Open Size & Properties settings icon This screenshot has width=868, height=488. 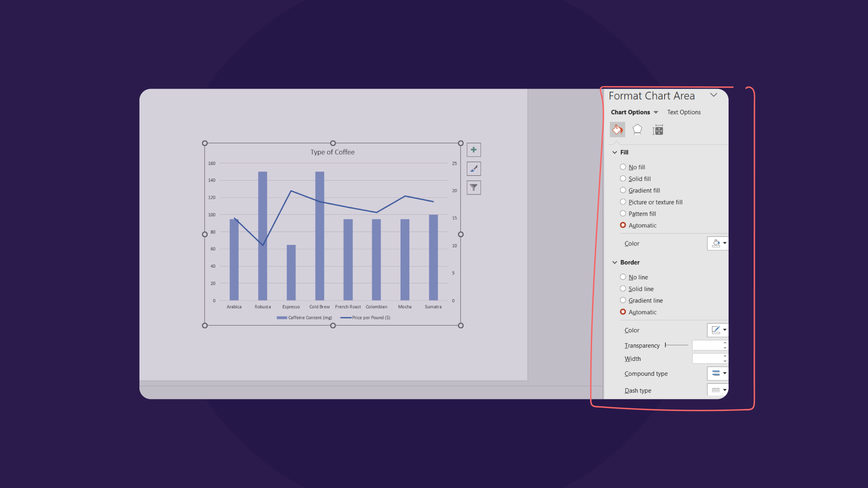[x=657, y=130]
